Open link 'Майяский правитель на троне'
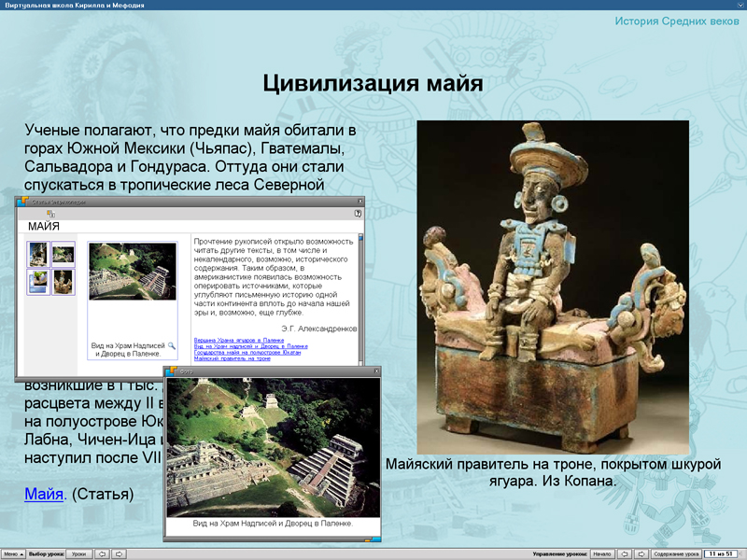 coord(232,358)
